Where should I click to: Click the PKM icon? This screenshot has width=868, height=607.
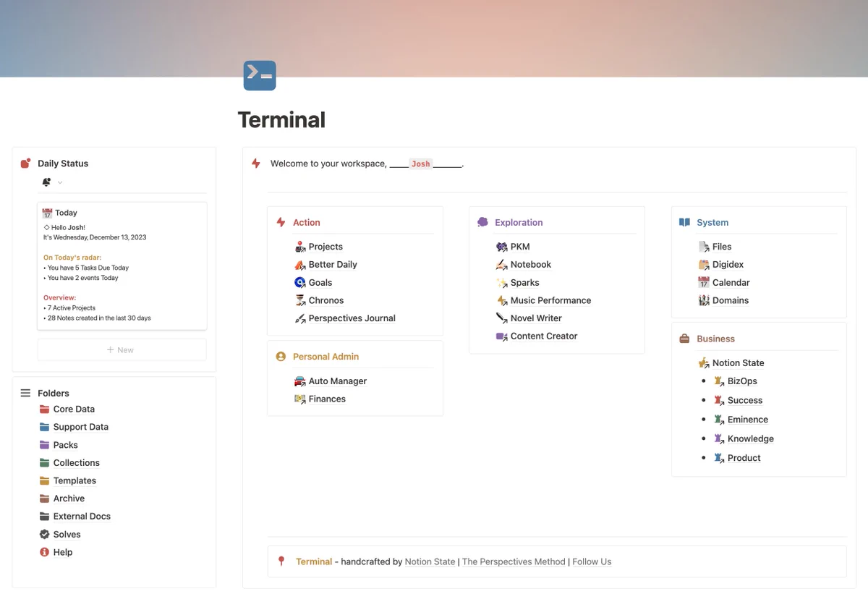502,247
